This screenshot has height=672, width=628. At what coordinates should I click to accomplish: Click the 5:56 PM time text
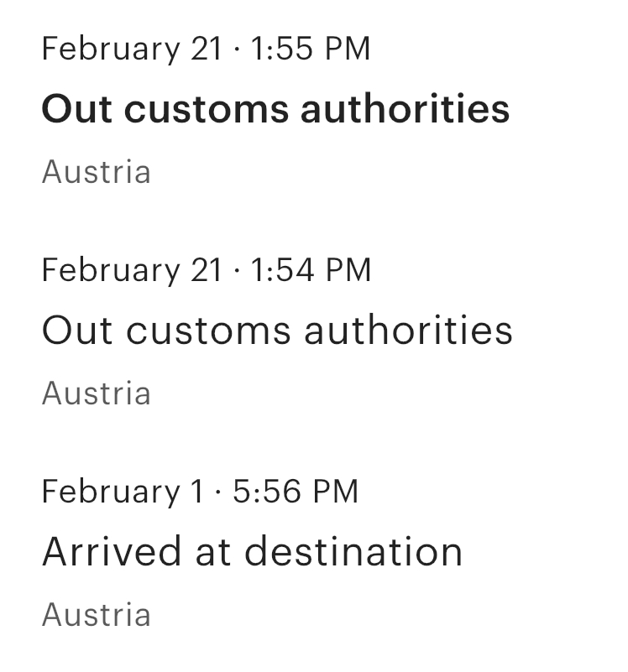tap(296, 492)
